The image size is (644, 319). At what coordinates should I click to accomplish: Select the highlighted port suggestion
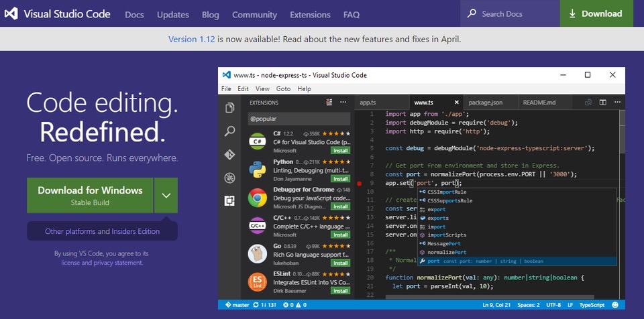pyautogui.click(x=517, y=261)
